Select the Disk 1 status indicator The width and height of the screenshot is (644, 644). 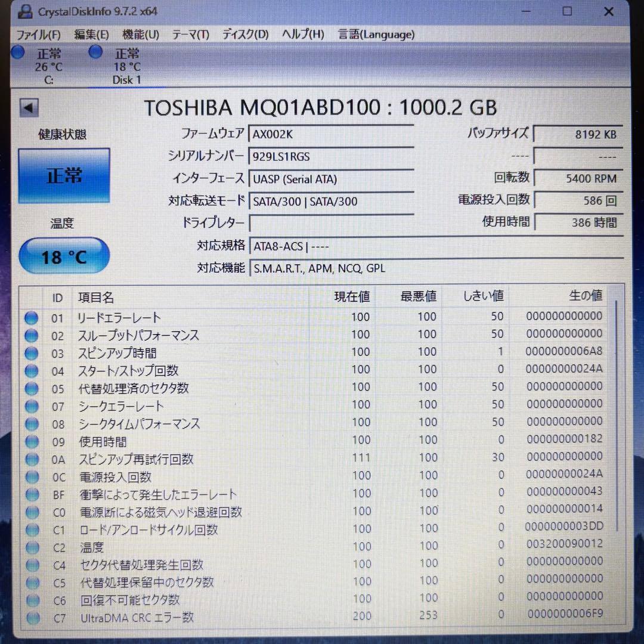point(95,52)
